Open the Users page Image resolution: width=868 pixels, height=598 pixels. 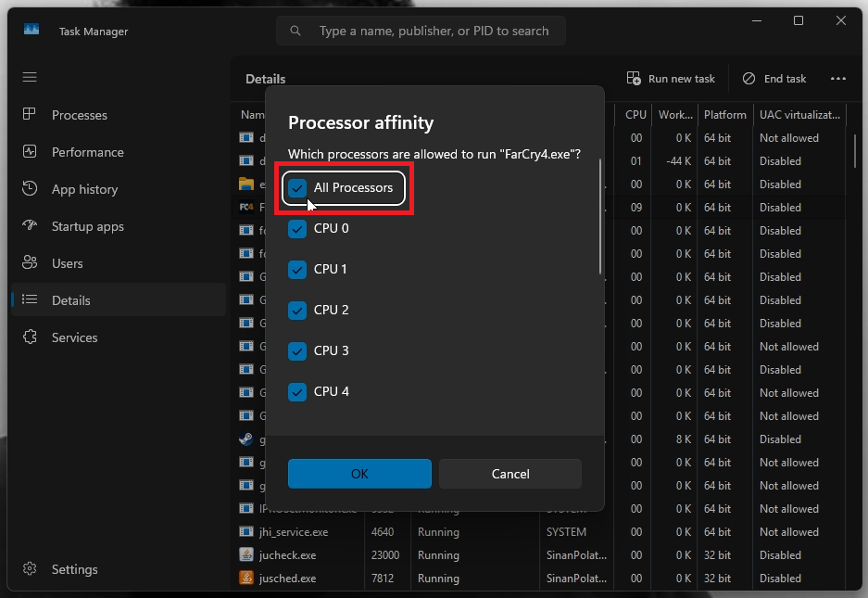(119, 263)
